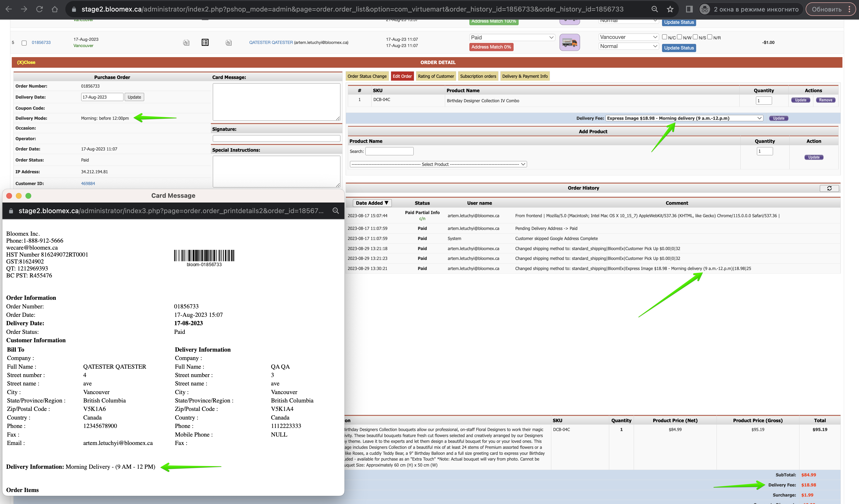
Task: Open order number 01856733 link
Action: (41, 42)
